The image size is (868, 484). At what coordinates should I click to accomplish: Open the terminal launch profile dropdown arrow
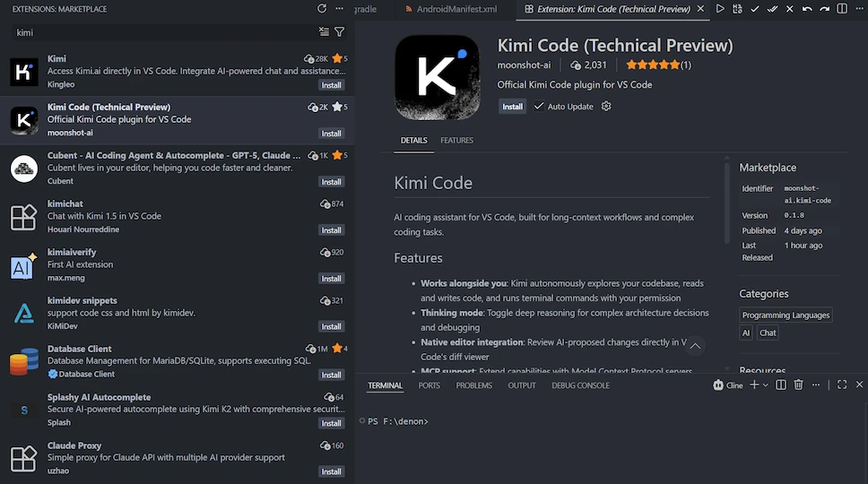click(766, 385)
